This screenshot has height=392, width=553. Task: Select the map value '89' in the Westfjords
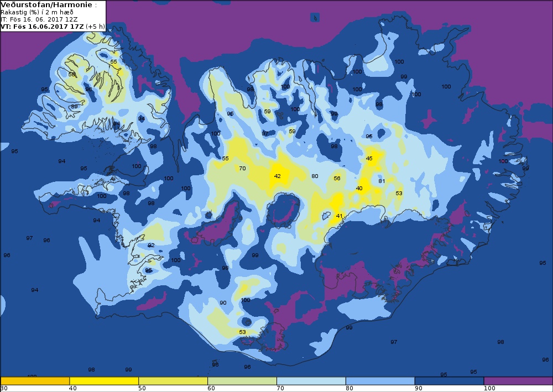(75, 107)
